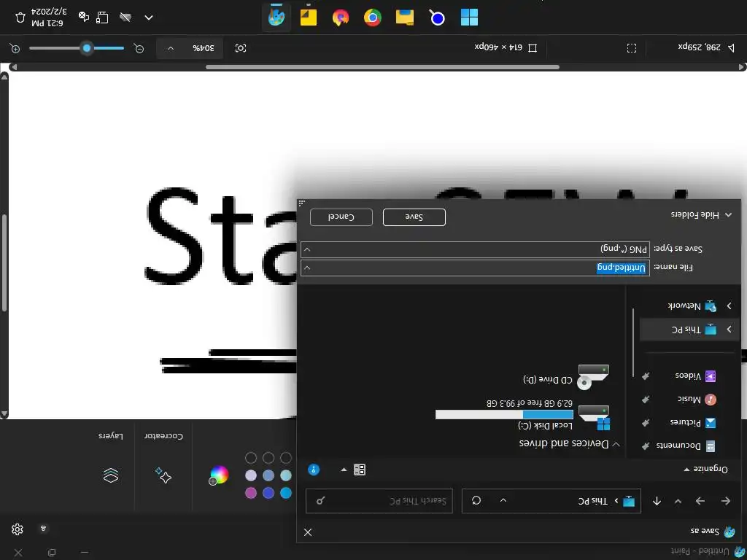Click the navigation pane scrollbar
Screen dimensions: 747x560
coord(633,343)
